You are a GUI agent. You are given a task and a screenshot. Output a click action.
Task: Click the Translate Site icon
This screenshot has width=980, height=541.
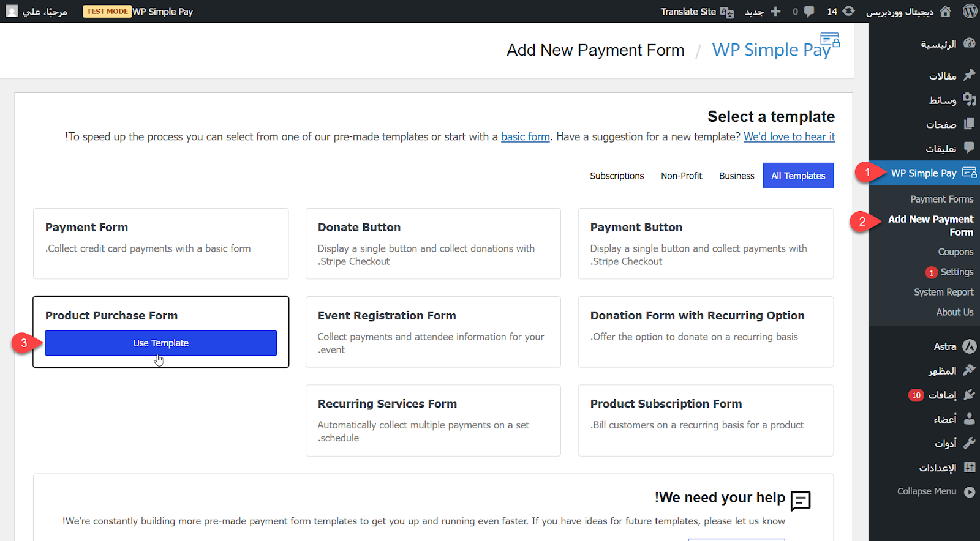coord(727,12)
